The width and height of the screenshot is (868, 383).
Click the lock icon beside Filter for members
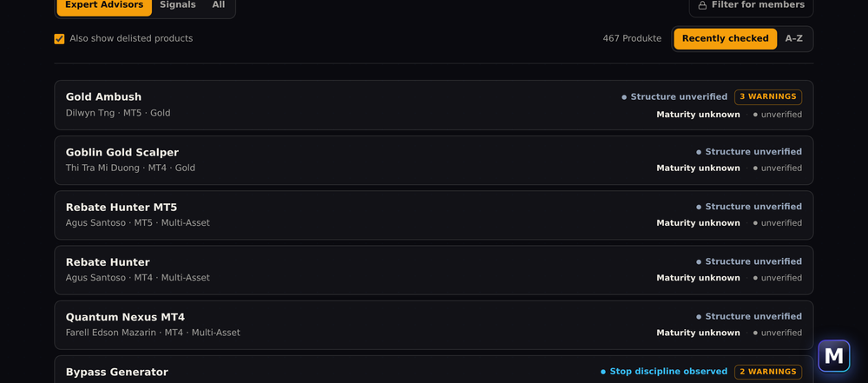click(x=702, y=5)
